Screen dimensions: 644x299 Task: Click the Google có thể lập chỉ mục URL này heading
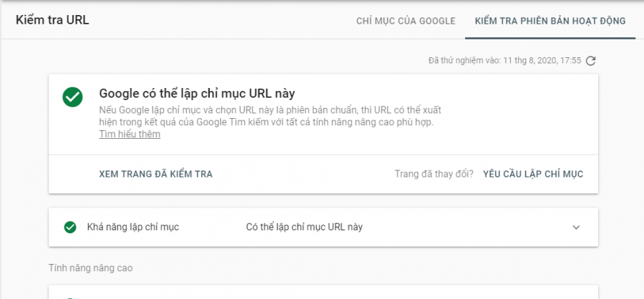(197, 94)
